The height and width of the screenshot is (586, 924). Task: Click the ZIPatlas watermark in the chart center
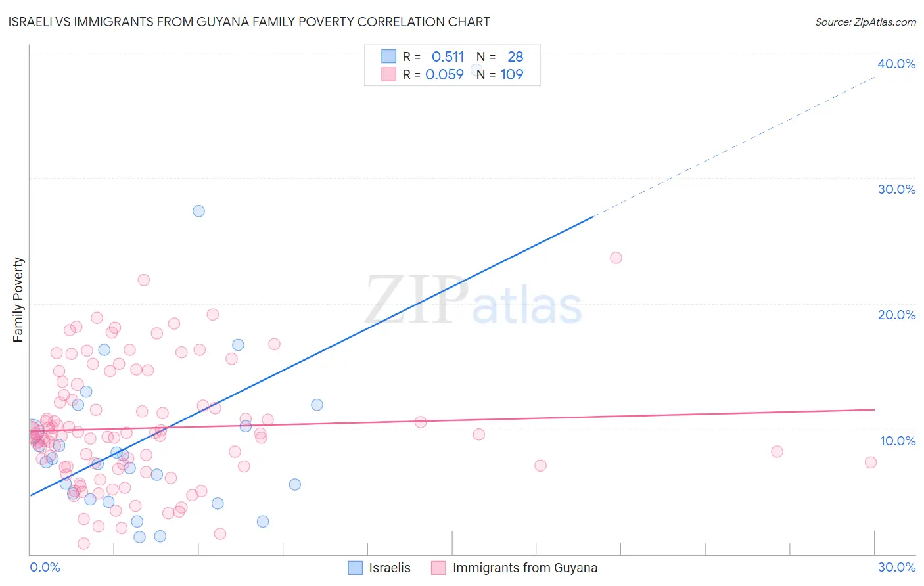(473, 301)
